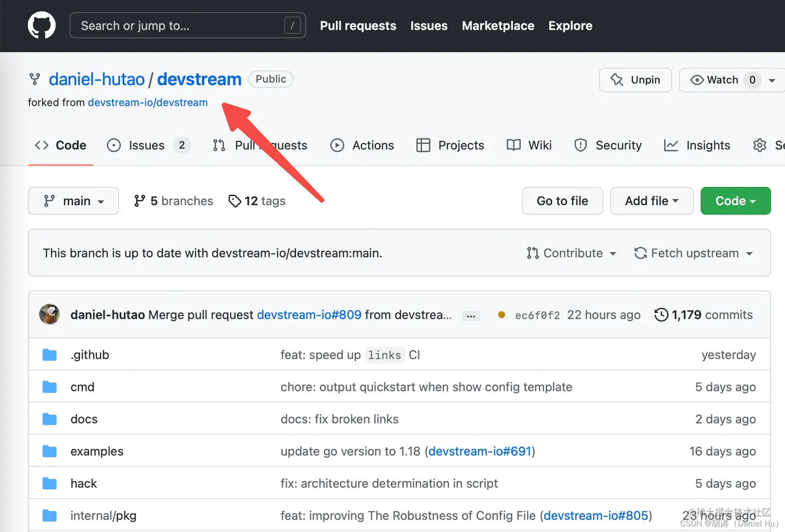The image size is (785, 532).
Task: Open the main branch selector dropdown
Action: coord(73,201)
